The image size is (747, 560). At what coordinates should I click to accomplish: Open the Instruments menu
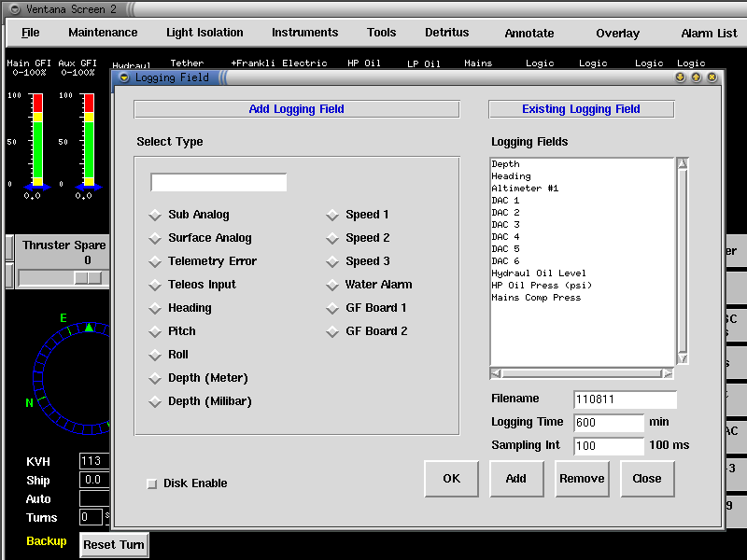[x=305, y=33]
